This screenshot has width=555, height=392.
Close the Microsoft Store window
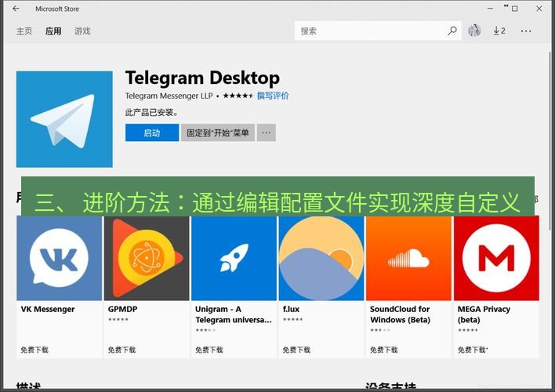(539, 9)
